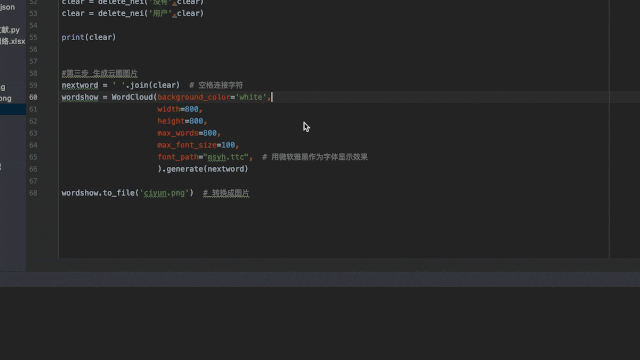Click the 'max_font_size=100,' argument line
This screenshot has width=640, height=360.
198,145
